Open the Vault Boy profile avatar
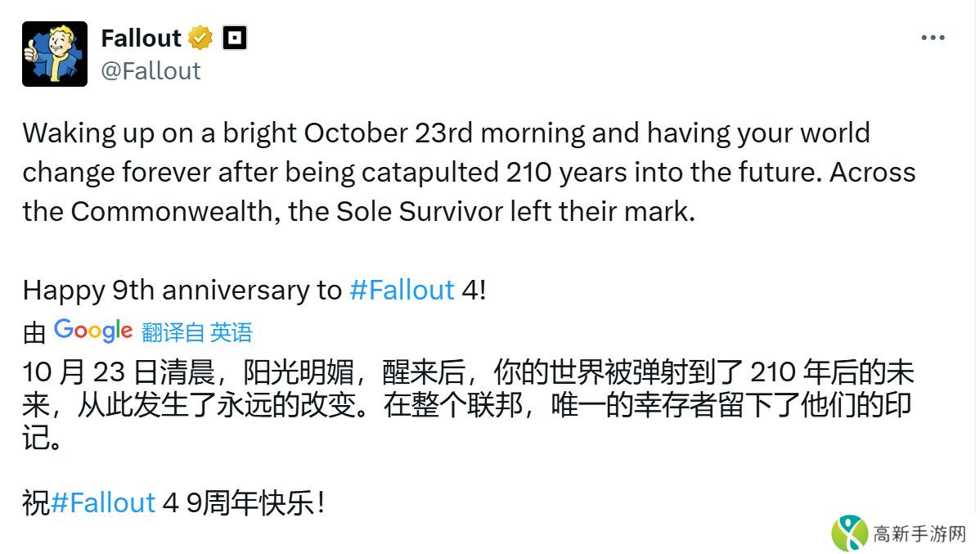 tap(55, 54)
